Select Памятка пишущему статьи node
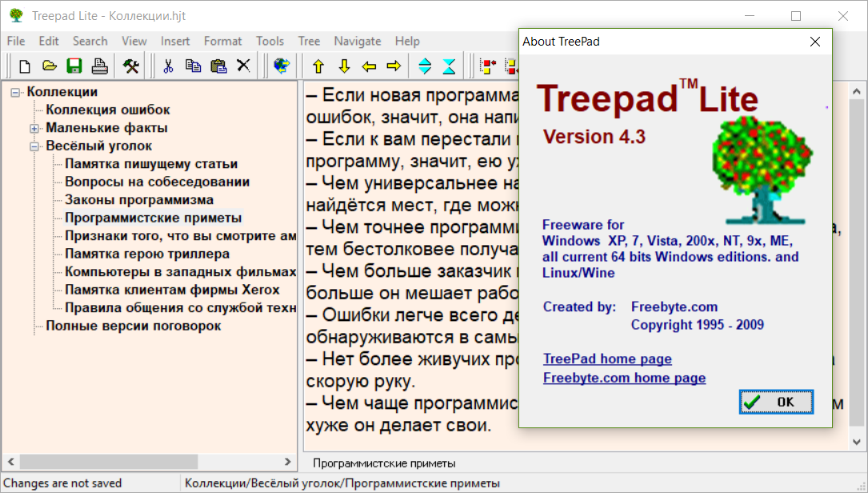The height and width of the screenshot is (493, 868). point(151,164)
